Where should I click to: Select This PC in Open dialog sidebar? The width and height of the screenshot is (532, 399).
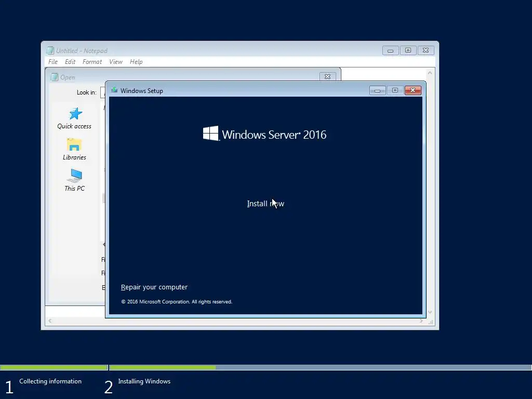pos(74,180)
